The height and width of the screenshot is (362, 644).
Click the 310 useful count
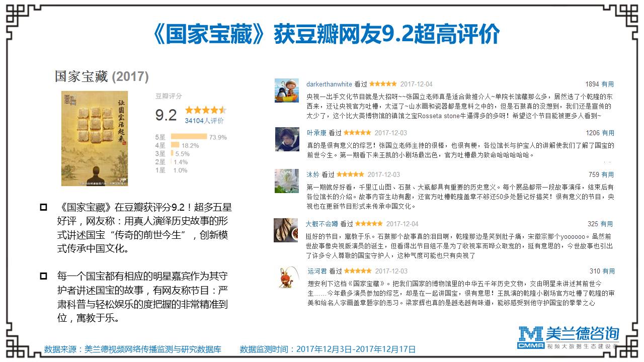pos(595,271)
